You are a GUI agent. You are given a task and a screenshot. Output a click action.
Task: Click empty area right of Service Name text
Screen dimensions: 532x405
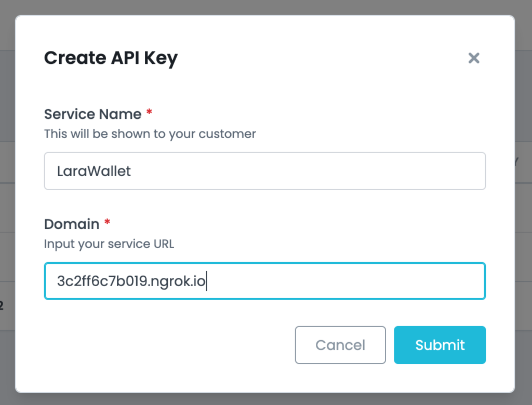[x=312, y=171]
